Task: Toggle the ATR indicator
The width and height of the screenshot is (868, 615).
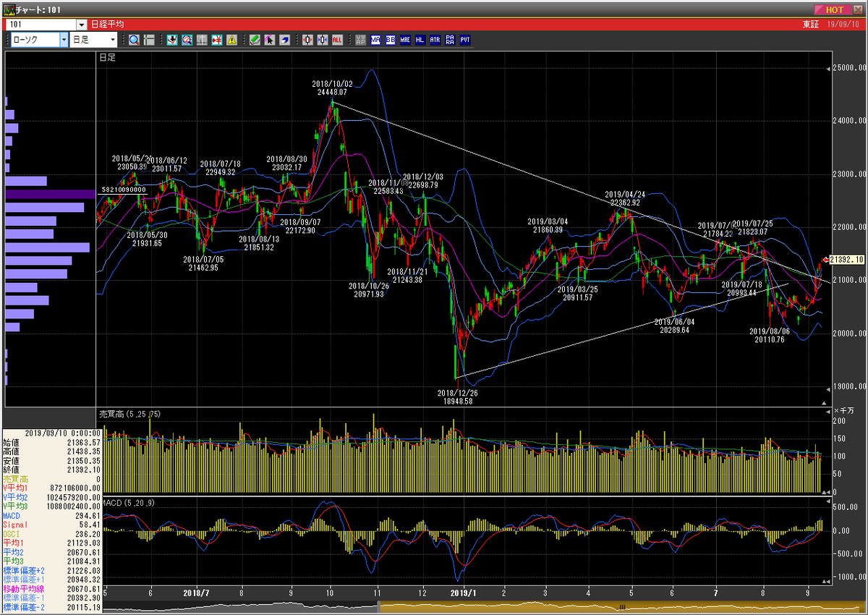Action: click(435, 40)
